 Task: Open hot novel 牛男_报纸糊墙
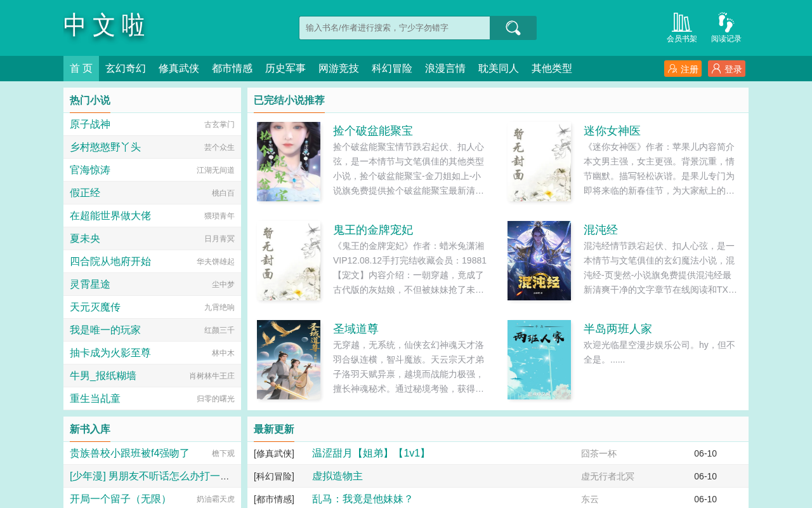pyautogui.click(x=103, y=376)
